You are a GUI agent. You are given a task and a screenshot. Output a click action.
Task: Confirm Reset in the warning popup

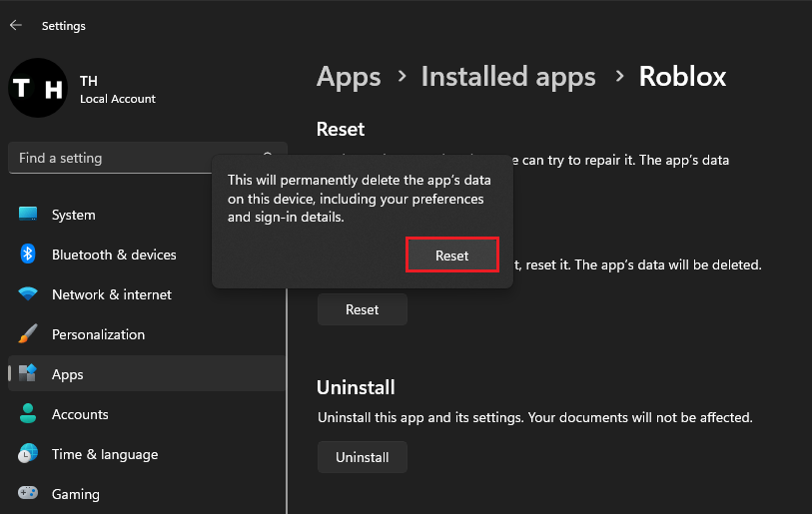[x=451, y=256]
